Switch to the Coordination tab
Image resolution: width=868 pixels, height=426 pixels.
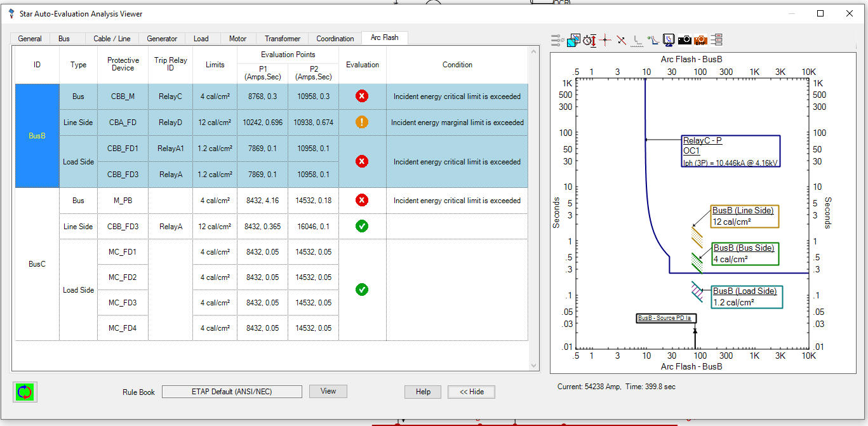pyautogui.click(x=335, y=38)
